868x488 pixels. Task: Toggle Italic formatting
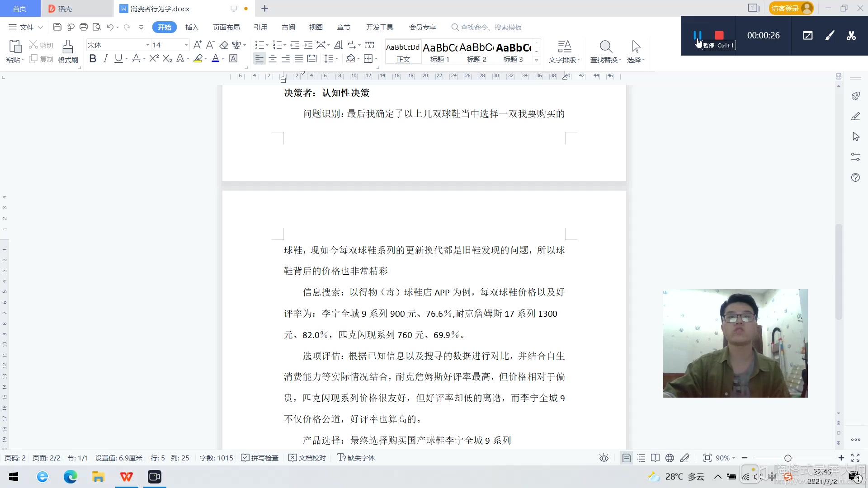tap(105, 58)
